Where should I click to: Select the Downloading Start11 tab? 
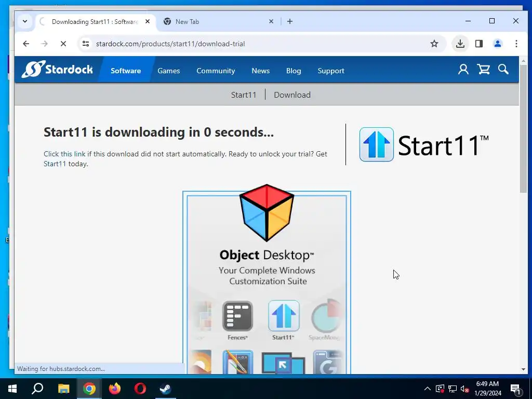click(96, 21)
